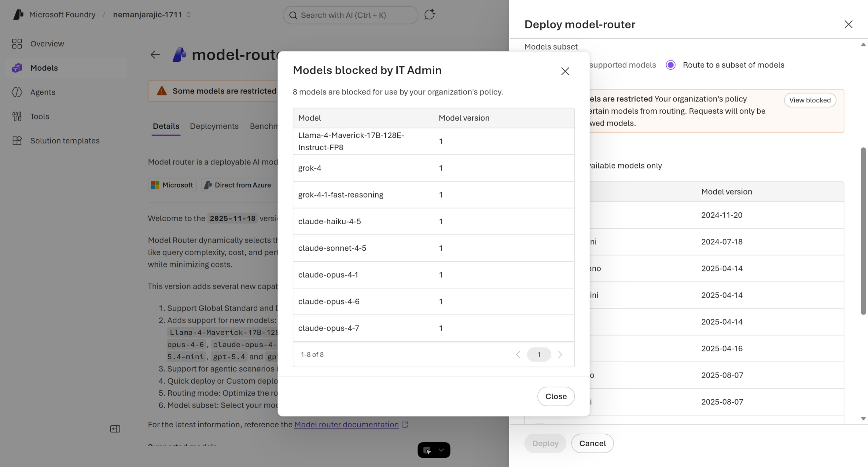Screen dimensions: 868x467
Task: Focus the Search with AI field
Action: click(350, 15)
